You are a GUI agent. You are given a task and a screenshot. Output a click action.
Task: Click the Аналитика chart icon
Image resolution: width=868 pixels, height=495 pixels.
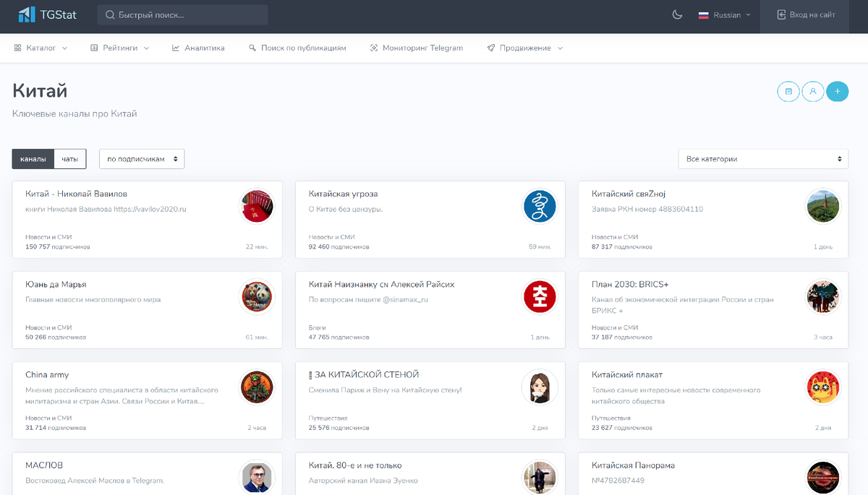click(176, 48)
